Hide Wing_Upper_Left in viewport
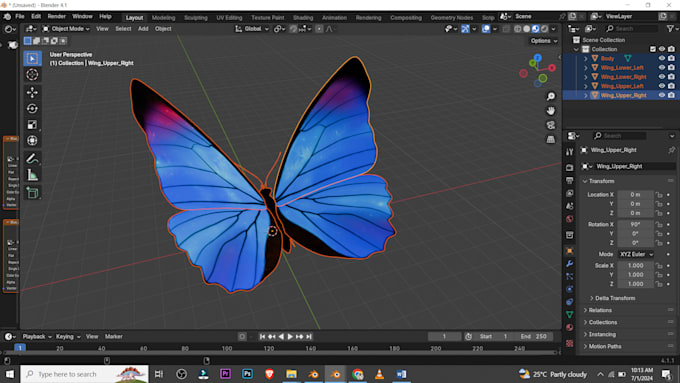The height and width of the screenshot is (383, 680). coord(662,85)
